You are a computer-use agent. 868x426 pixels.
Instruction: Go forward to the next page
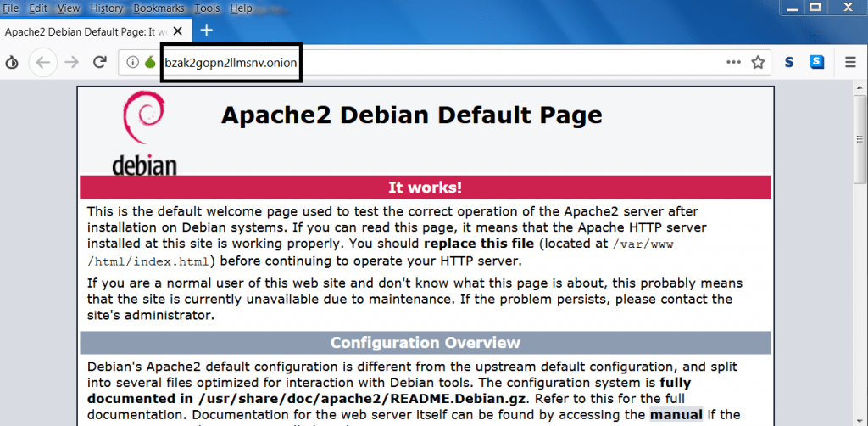click(71, 63)
